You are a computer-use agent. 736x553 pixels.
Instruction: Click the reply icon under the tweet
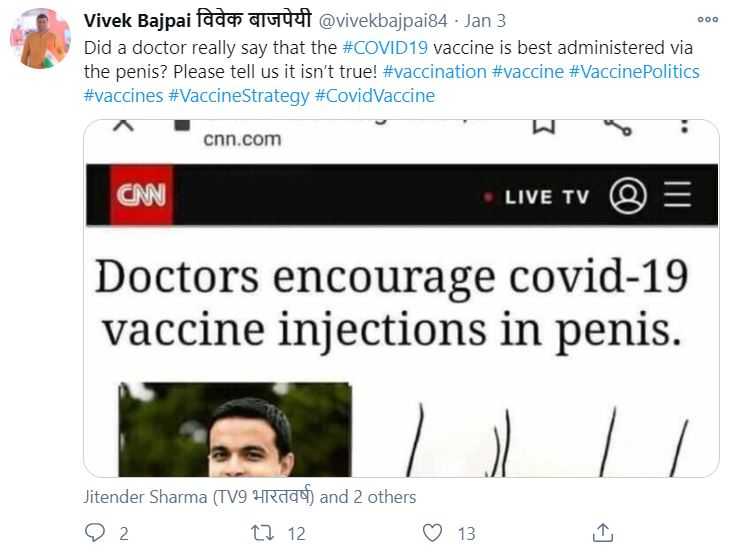96,533
